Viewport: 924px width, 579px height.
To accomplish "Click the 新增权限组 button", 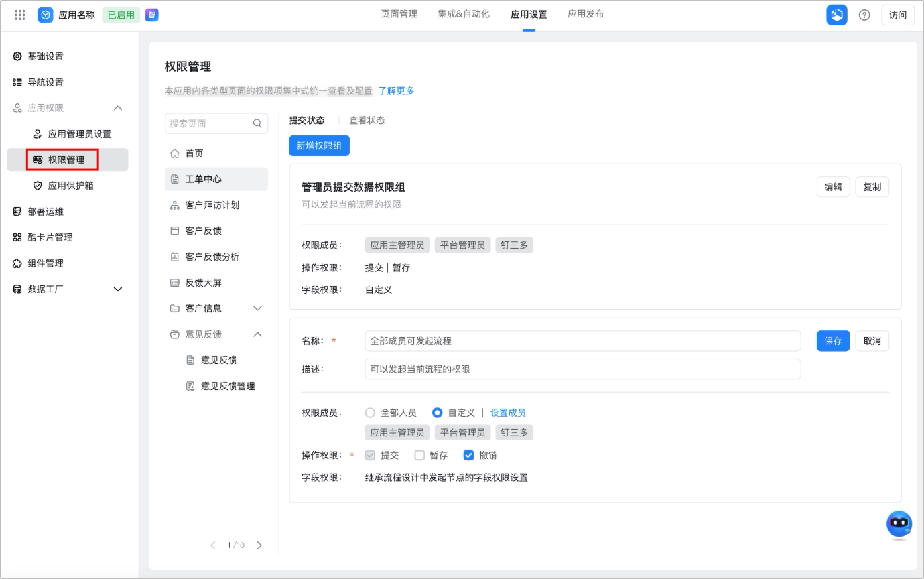I will coord(319,146).
